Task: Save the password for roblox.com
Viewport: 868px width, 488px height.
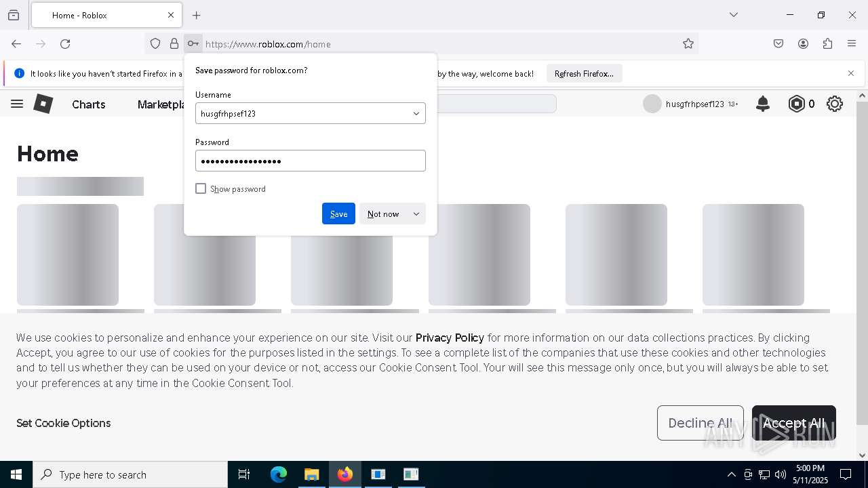Action: point(338,213)
